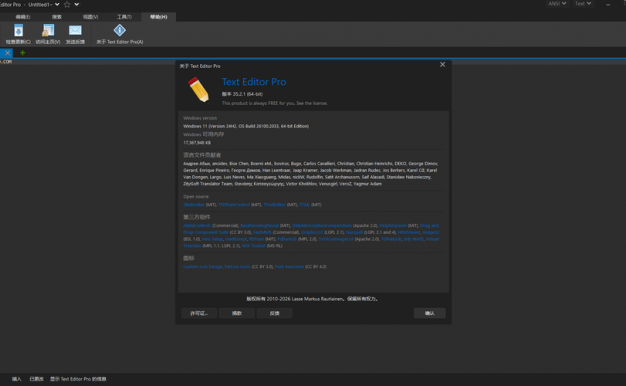Click the version 35.2.1 (64-bit) text
This screenshot has height=386, width=626.
click(242, 94)
